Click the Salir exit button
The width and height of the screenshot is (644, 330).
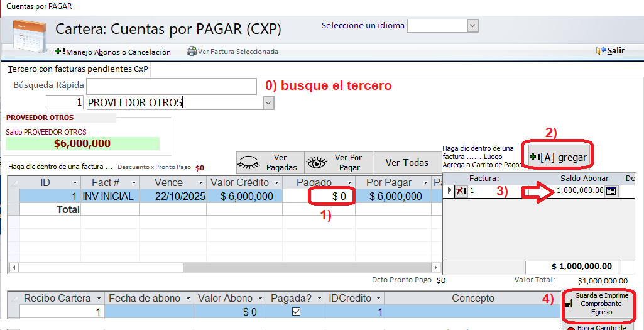610,51
